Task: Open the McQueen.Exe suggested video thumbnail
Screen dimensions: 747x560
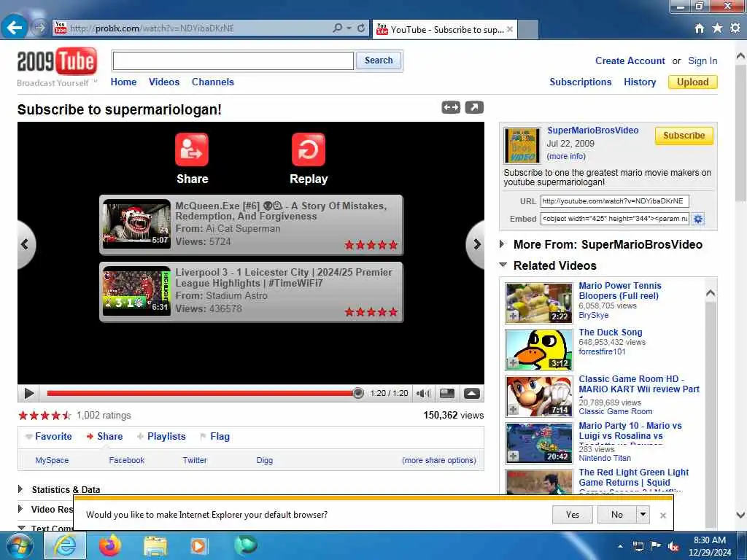Action: coord(136,224)
